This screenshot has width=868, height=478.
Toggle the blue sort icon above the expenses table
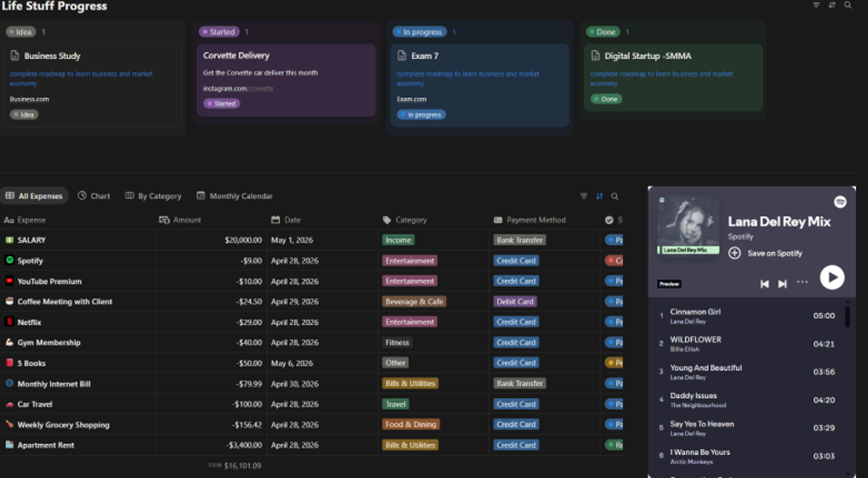[599, 196]
